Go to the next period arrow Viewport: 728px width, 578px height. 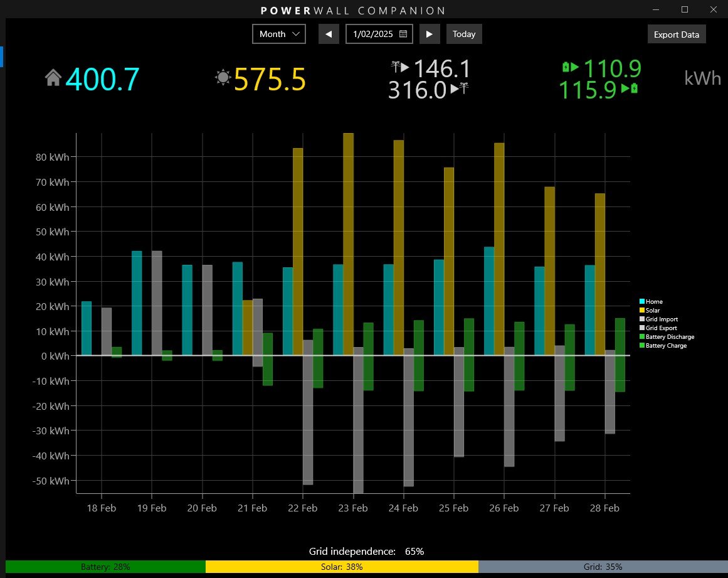[430, 34]
